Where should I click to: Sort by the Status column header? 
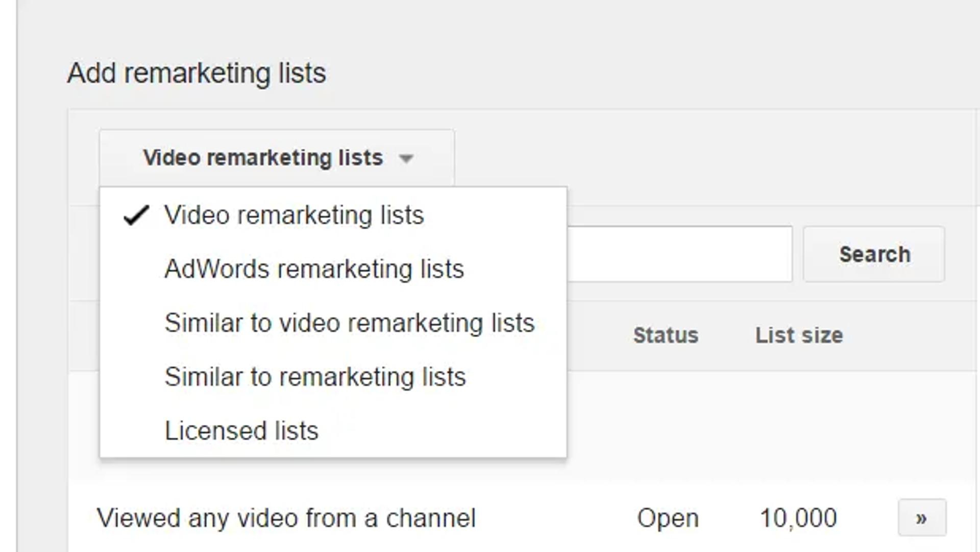(666, 335)
